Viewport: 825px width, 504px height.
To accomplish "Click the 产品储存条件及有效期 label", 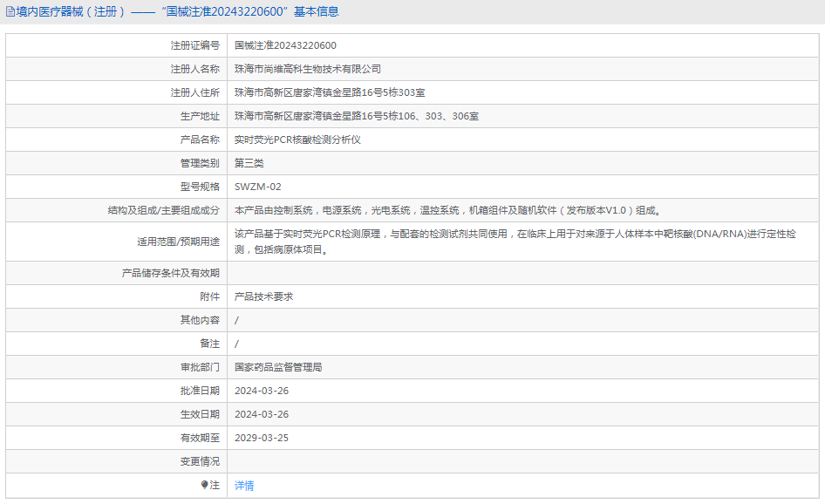I will point(170,273).
